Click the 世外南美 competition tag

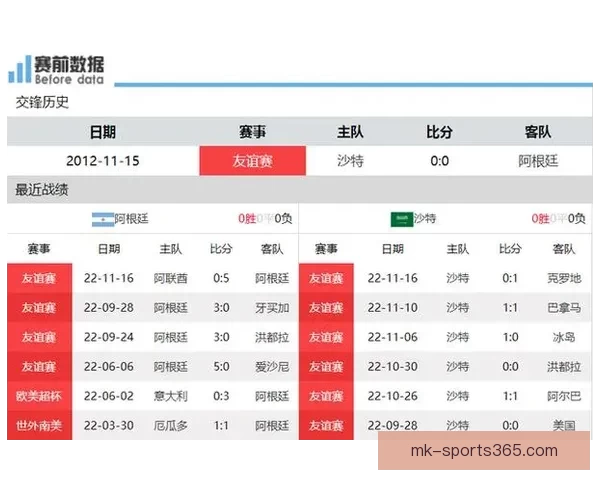pyautogui.click(x=39, y=426)
